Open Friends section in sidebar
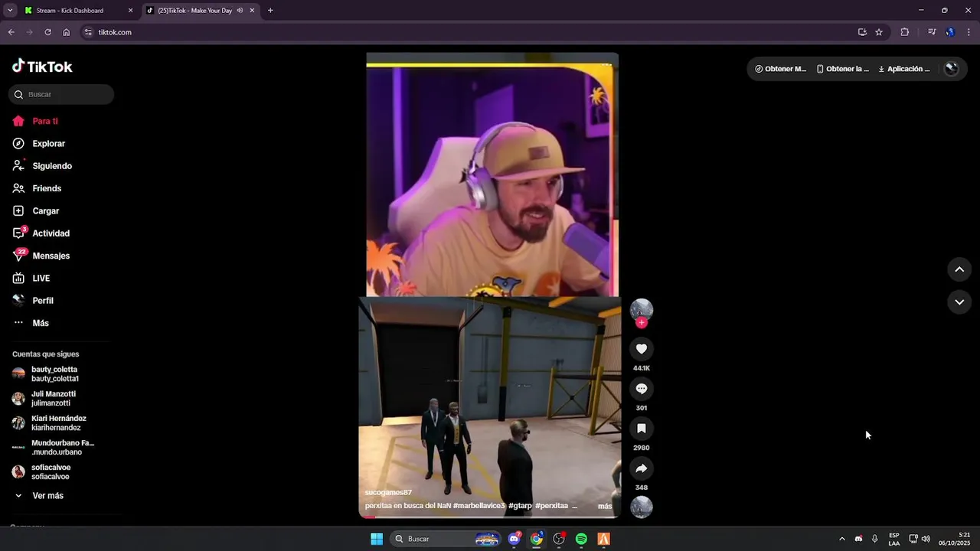 [x=37, y=188]
